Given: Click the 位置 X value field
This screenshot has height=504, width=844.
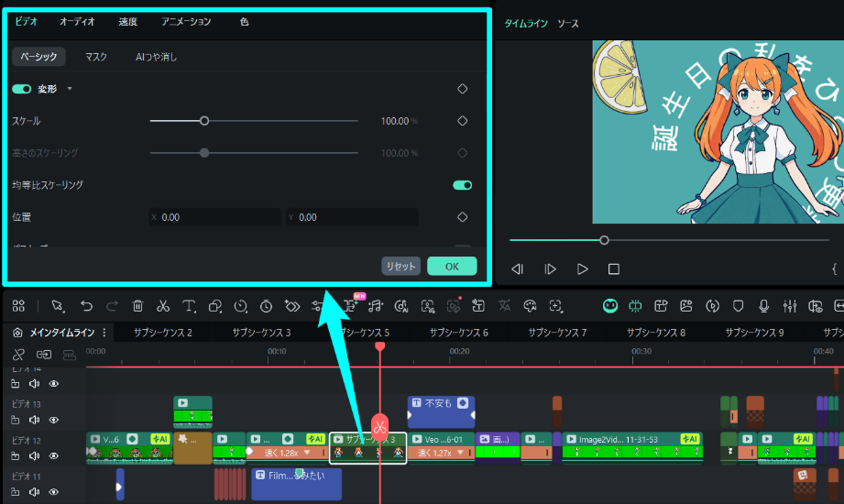Looking at the screenshot, I should pos(214,217).
